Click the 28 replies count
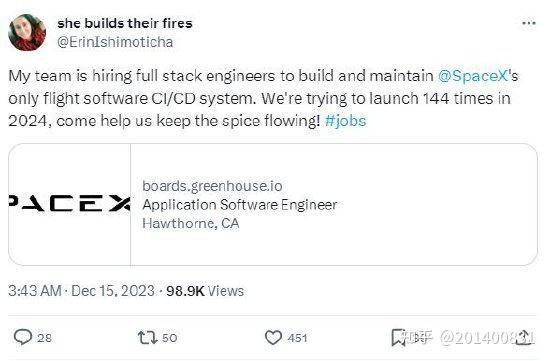 click(45, 338)
